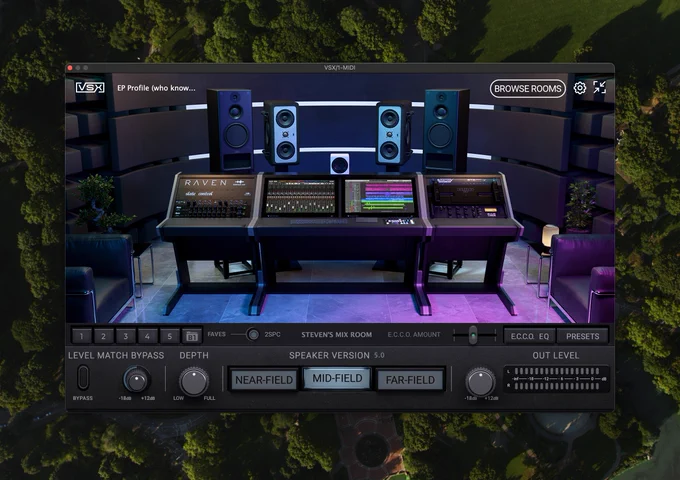Open the Presets menu
The height and width of the screenshot is (480, 680).
tap(582, 336)
